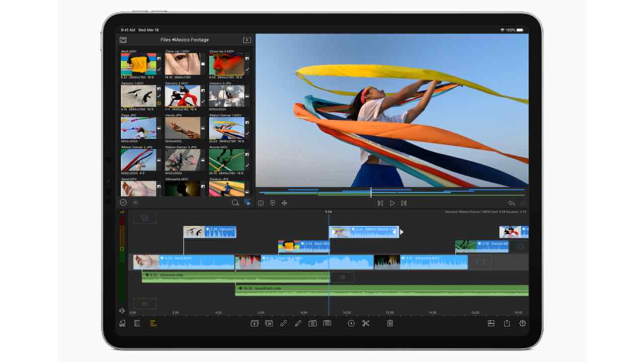Select the Dancers 1.MOV thumbnail

click(138, 96)
